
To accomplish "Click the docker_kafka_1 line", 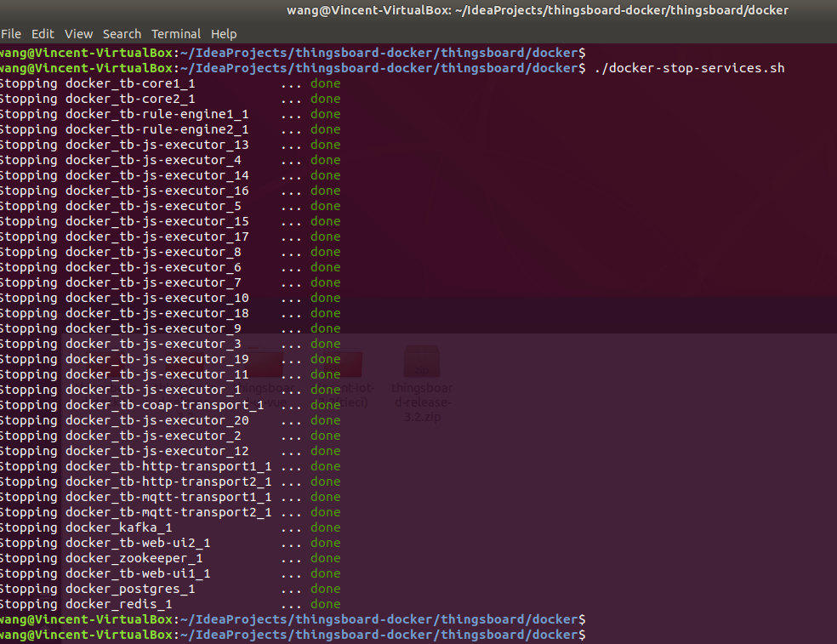I will coord(170,527).
